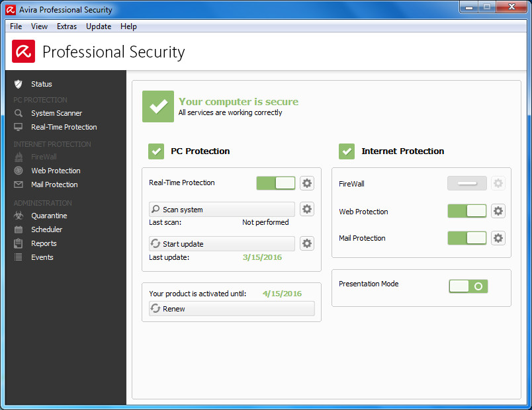Viewport: 532px width, 410px height.
Task: Open Web Protection settings gear
Action: 498,211
